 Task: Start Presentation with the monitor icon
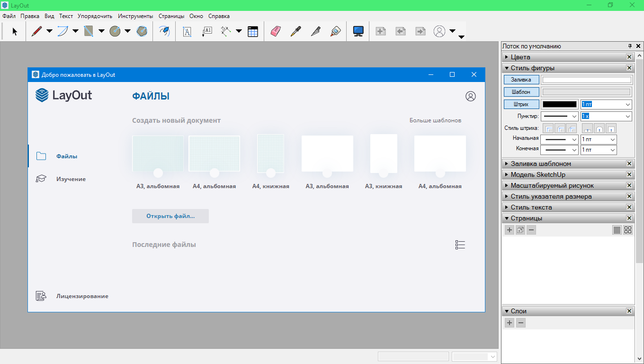(x=358, y=31)
